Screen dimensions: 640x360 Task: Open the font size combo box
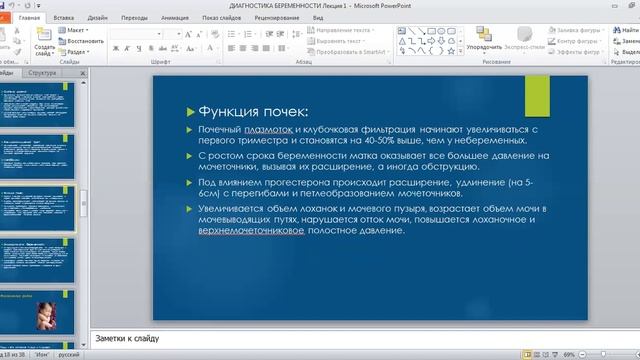click(x=172, y=34)
